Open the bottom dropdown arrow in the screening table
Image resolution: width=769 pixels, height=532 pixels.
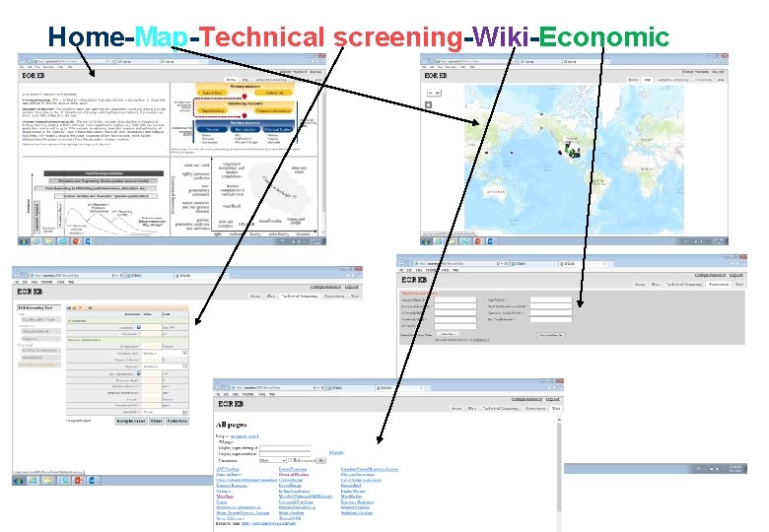coord(185,412)
